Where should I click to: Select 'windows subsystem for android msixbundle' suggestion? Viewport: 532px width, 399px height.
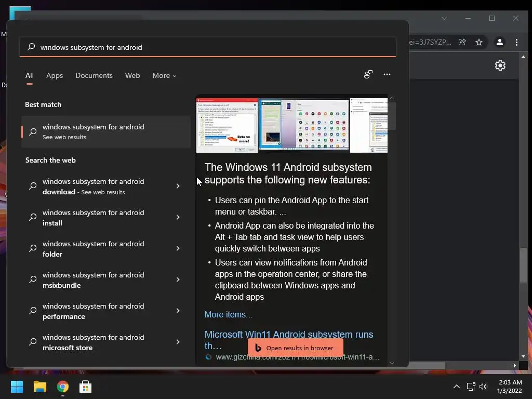click(x=94, y=280)
